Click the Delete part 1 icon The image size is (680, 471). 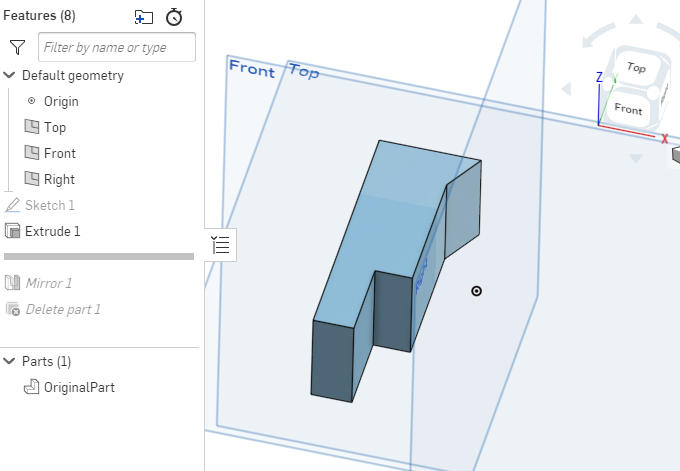[x=13, y=309]
